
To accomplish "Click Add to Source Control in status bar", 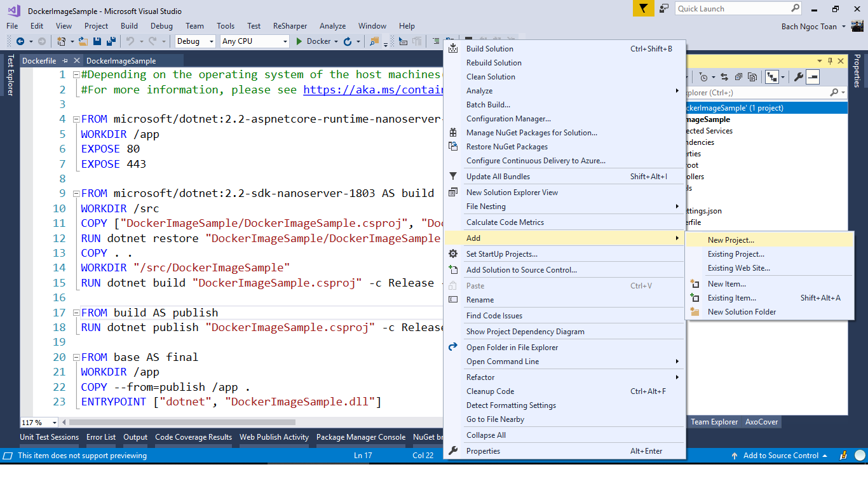I will tap(780, 456).
